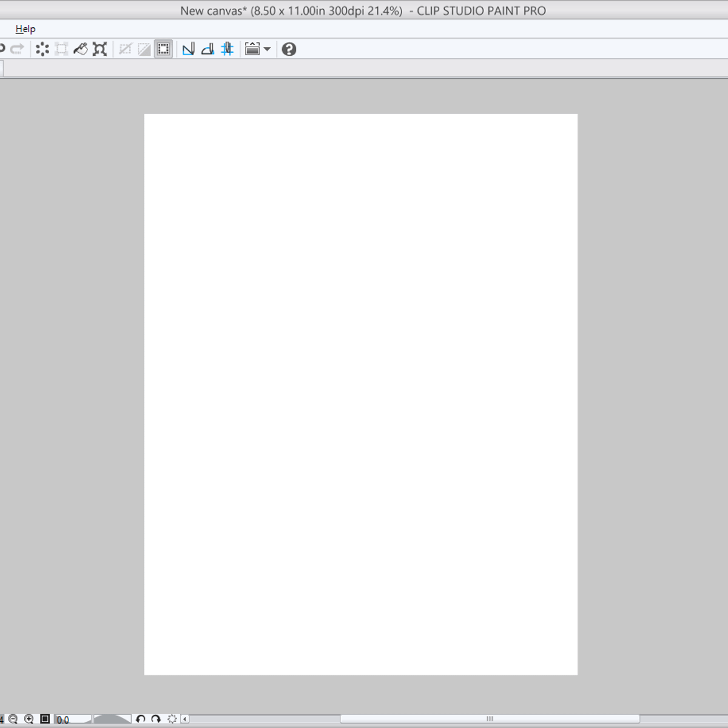Click the fit to screen icon

45,719
